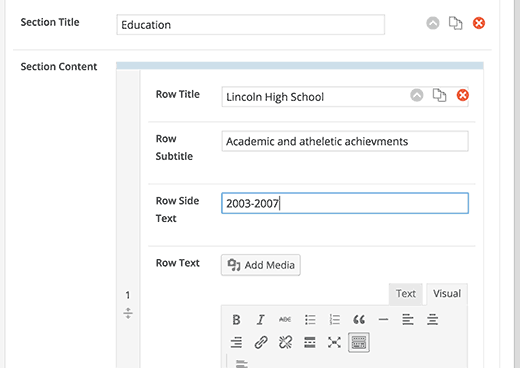Insert Read More tag

pos(310,342)
